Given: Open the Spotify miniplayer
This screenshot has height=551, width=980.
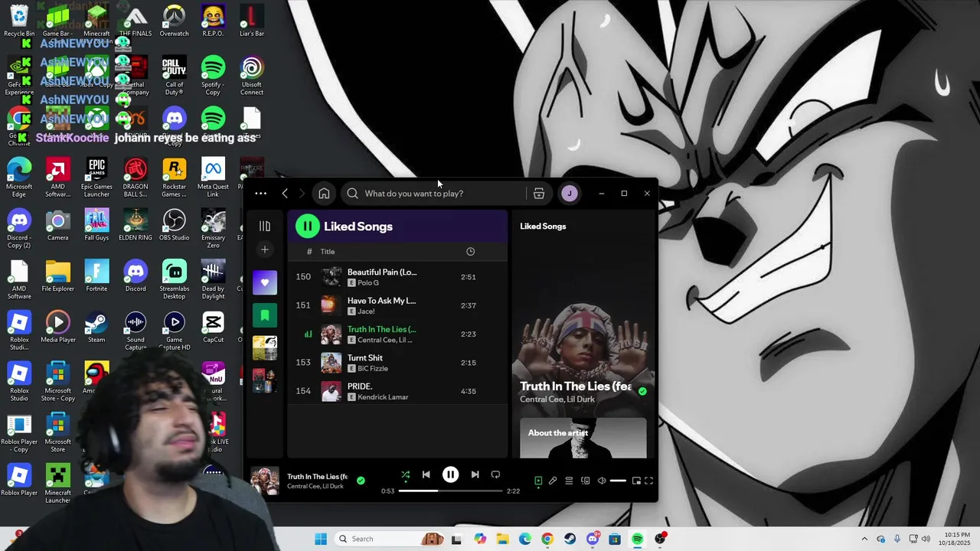Looking at the screenshot, I should [x=636, y=481].
